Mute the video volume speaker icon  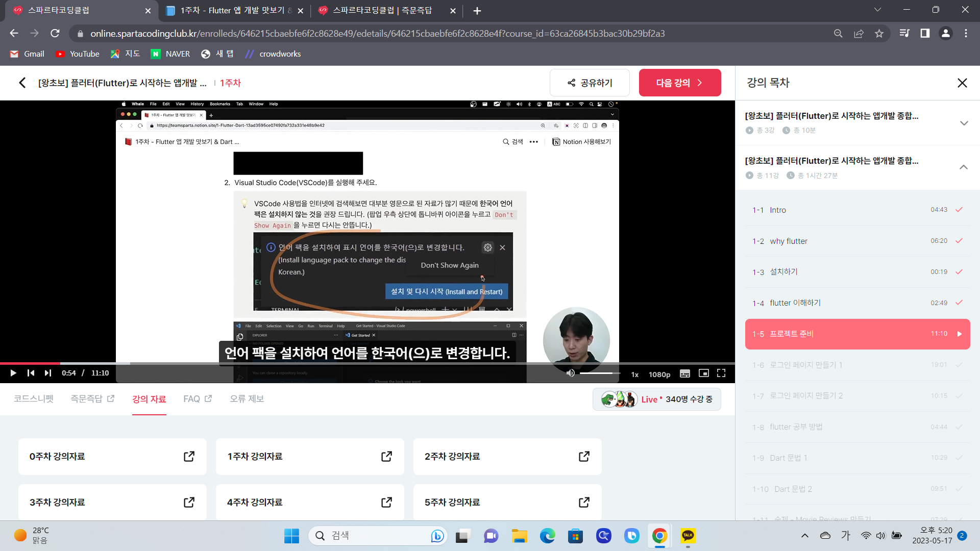(571, 373)
